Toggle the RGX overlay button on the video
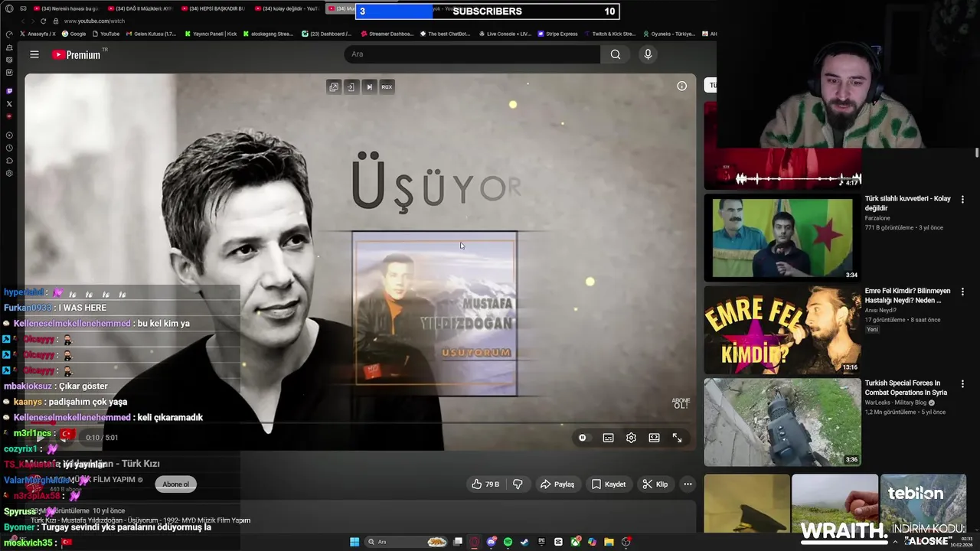The image size is (980, 551). [387, 87]
